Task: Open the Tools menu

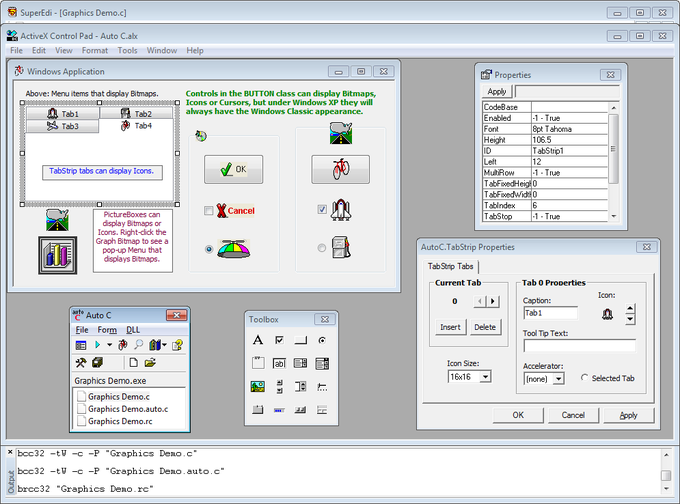Action: click(128, 50)
